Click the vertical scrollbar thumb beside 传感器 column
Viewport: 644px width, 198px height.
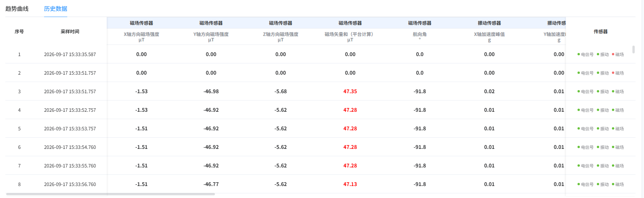coord(633,49)
